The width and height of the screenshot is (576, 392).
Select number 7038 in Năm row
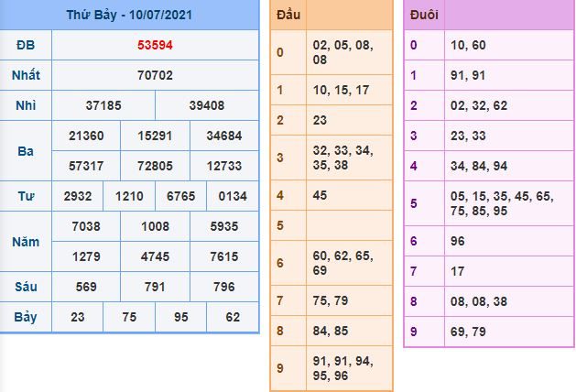coord(86,226)
